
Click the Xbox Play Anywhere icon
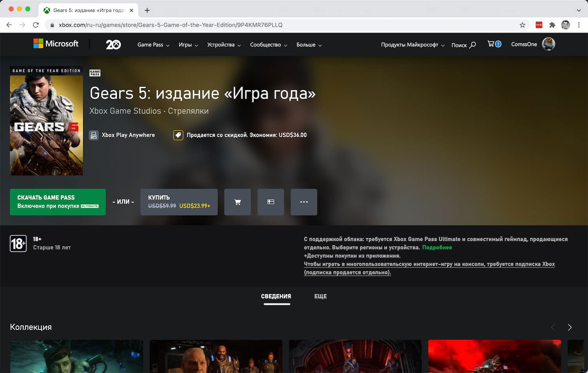point(94,135)
